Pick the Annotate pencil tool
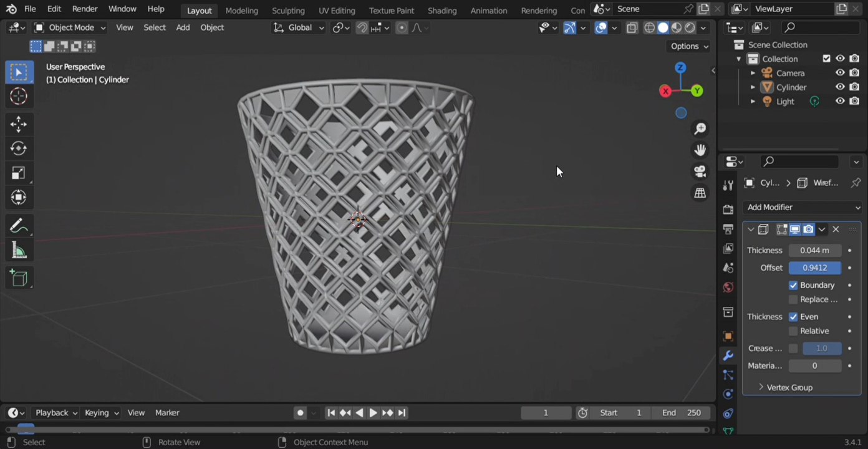868x449 pixels. coord(19,226)
